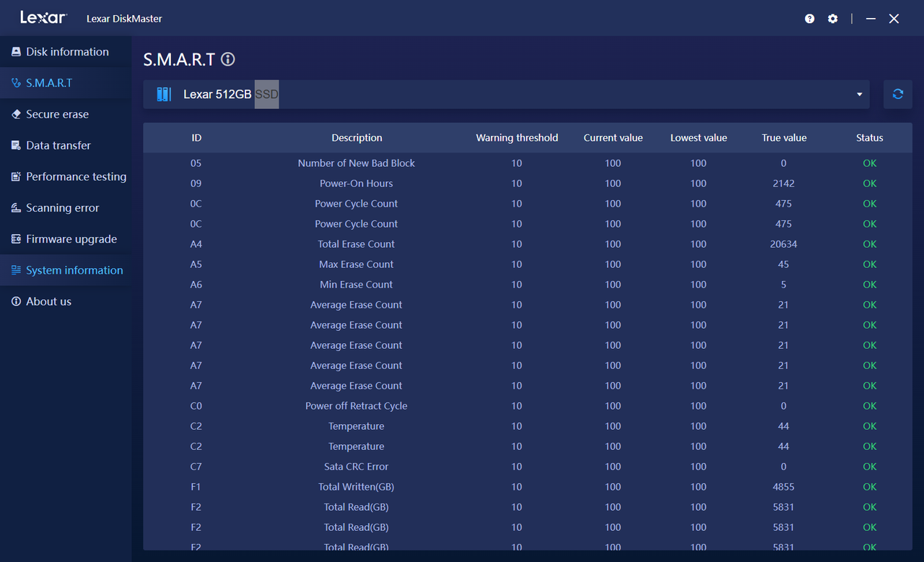Select the Max Erase Count row
Image resolution: width=924 pixels, height=562 pixels.
tap(528, 264)
